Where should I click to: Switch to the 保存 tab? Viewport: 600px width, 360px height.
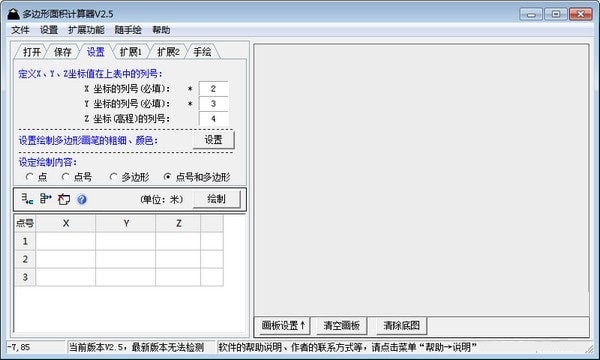pyautogui.click(x=63, y=52)
